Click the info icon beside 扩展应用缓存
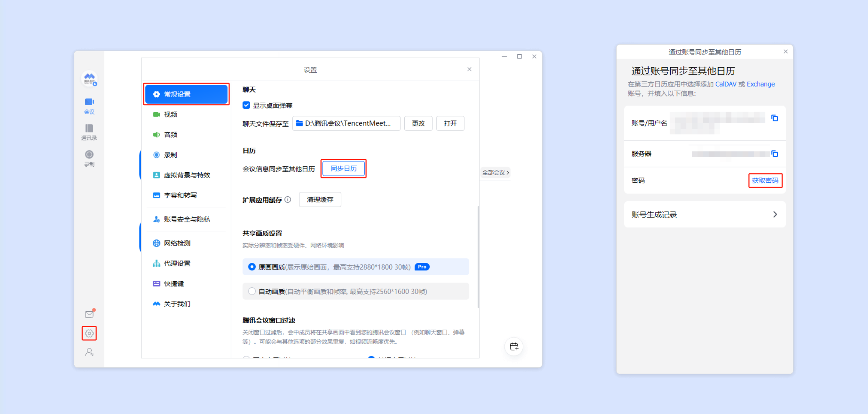This screenshot has height=414, width=868. pyautogui.click(x=288, y=199)
